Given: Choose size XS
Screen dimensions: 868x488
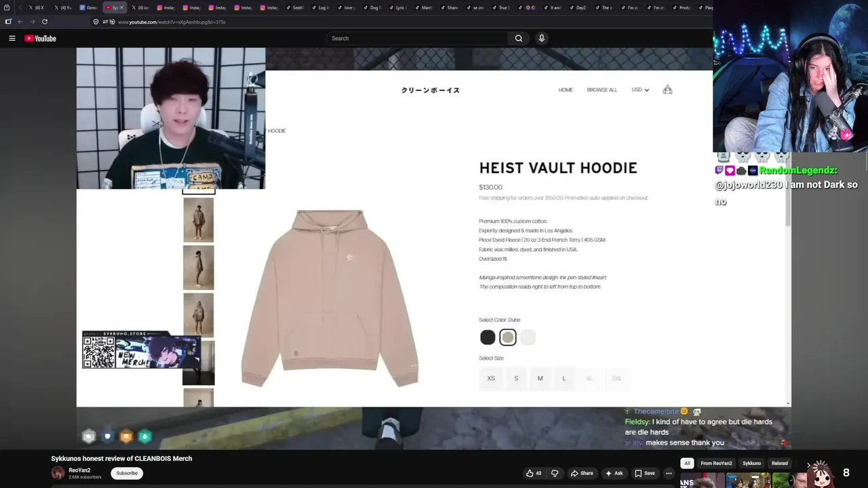Looking at the screenshot, I should click(491, 378).
